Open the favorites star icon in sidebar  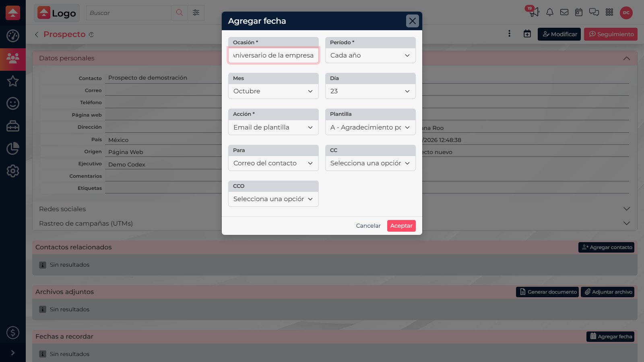point(13,81)
